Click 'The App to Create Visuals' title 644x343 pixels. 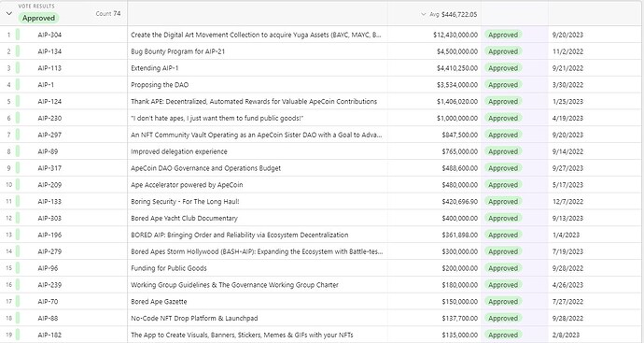[242, 335]
